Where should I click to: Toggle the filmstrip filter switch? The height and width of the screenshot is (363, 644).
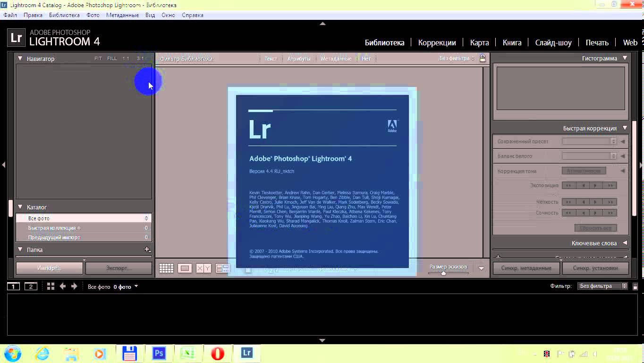pyautogui.click(x=636, y=286)
